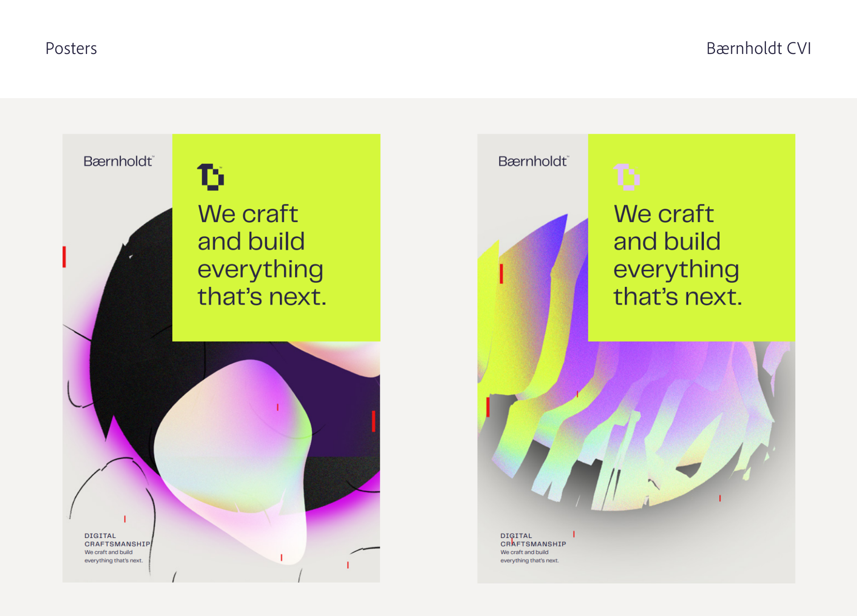Click the left poster's headline text

pos(262,255)
